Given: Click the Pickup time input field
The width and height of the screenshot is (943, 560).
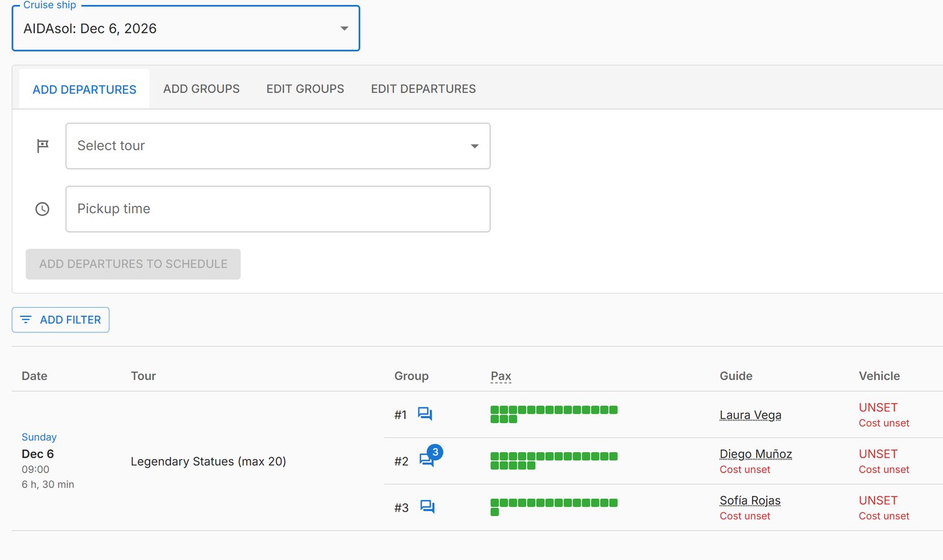Looking at the screenshot, I should tap(278, 209).
